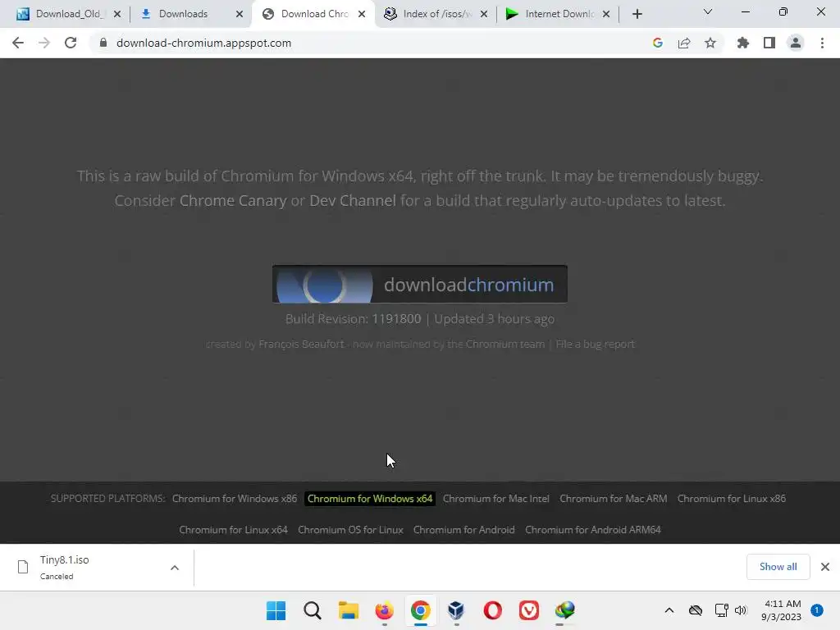Open Chrome's three-dot menu
The width and height of the screenshot is (840, 630).
coord(822,43)
